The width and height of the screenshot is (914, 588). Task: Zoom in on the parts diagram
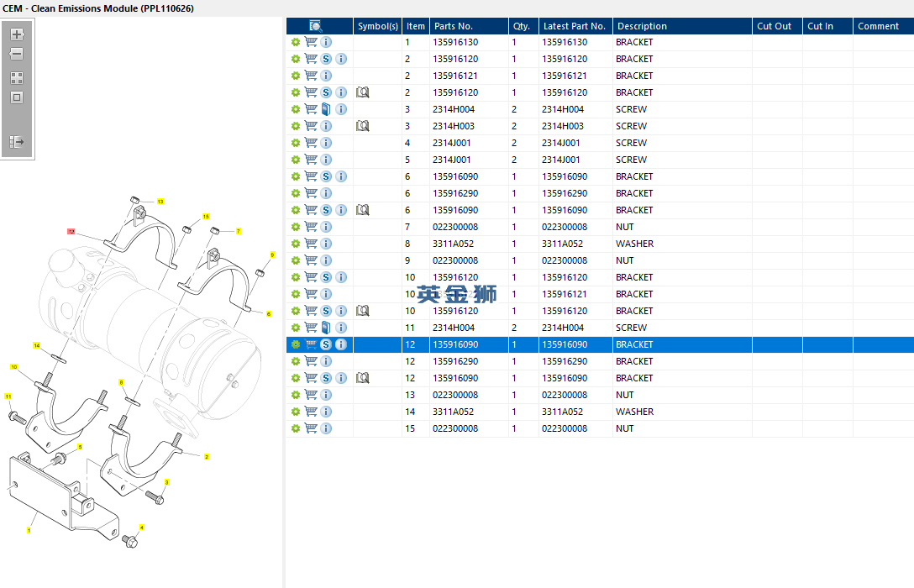point(17,34)
